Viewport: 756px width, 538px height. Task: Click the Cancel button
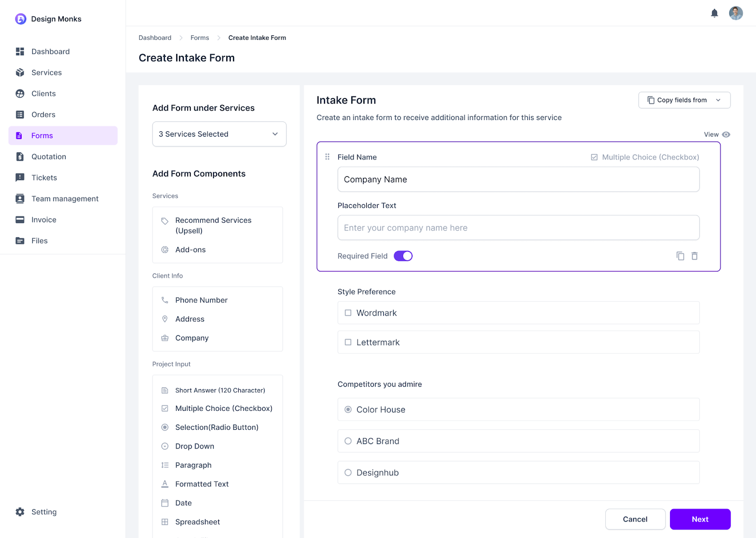point(635,519)
